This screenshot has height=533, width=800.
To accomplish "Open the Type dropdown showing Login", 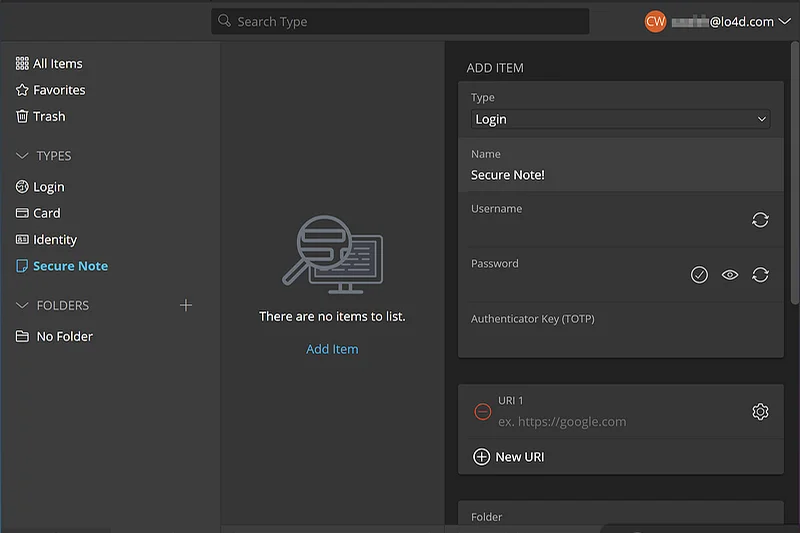I will click(x=620, y=119).
